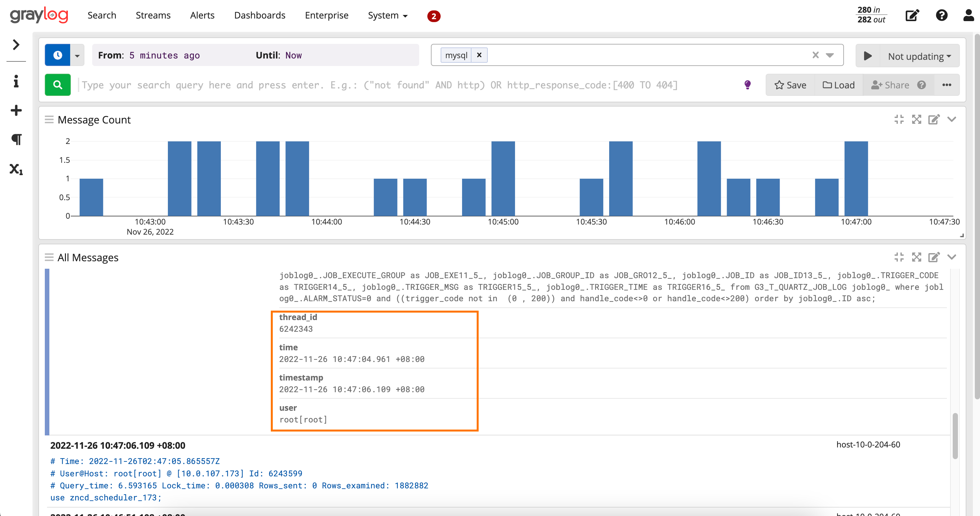Clear all stream filters with X

[815, 55]
